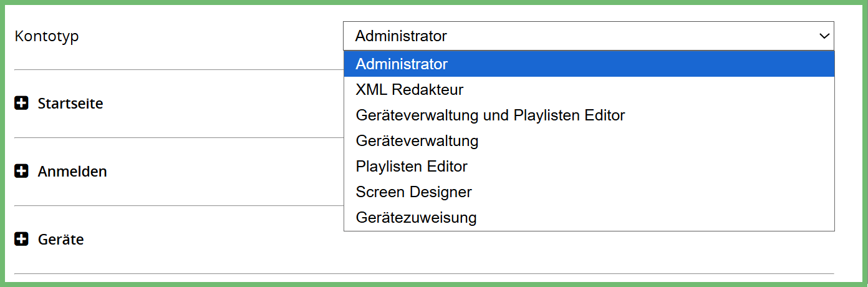
Task: Expand the Startseite section plus icon
Action: coord(22,103)
